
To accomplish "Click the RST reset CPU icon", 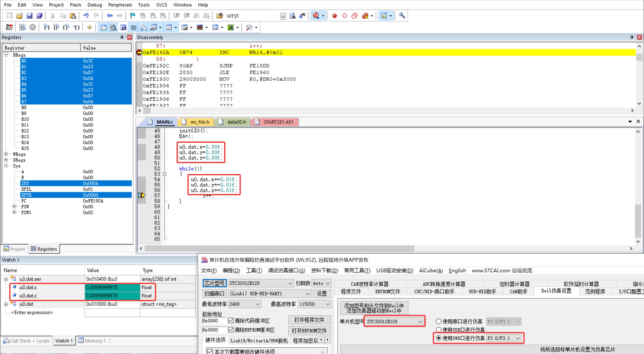I will tap(9, 27).
